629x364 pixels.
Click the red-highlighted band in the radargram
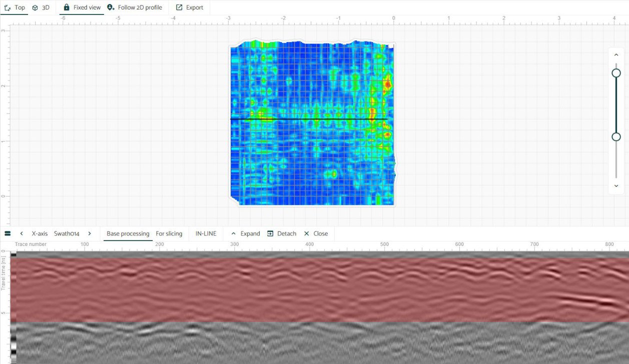(x=319, y=290)
